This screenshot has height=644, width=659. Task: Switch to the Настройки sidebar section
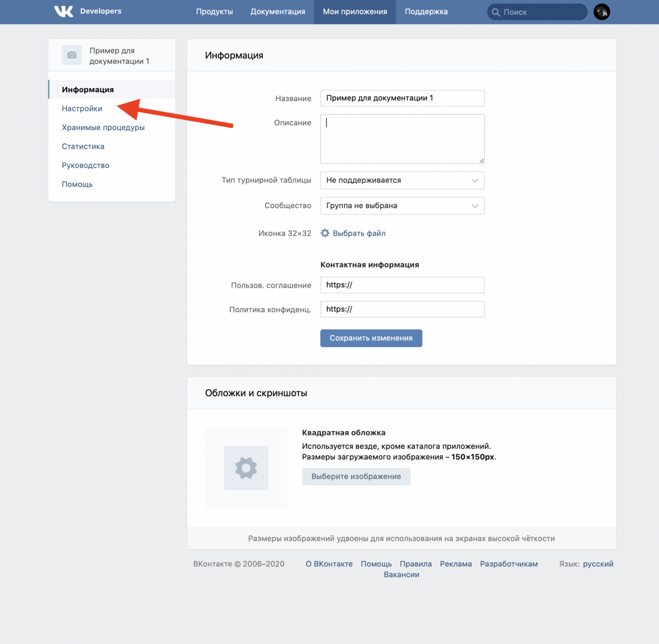[82, 109]
